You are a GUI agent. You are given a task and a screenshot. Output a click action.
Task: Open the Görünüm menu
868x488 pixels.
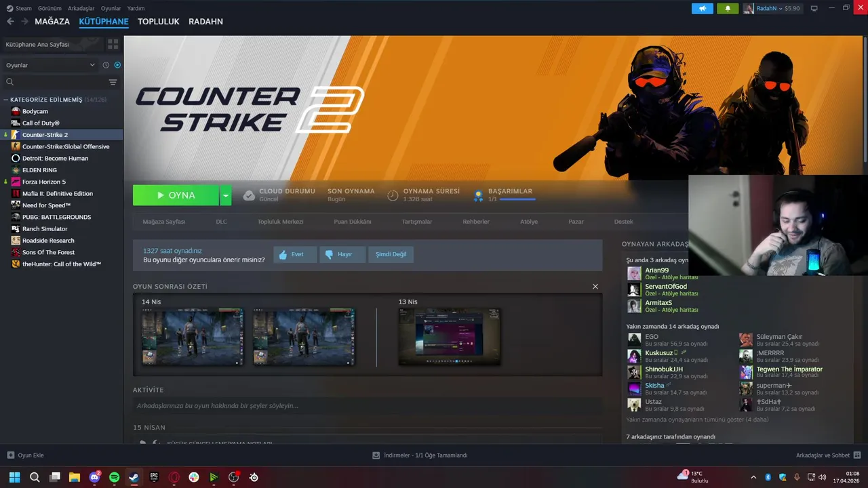[50, 8]
